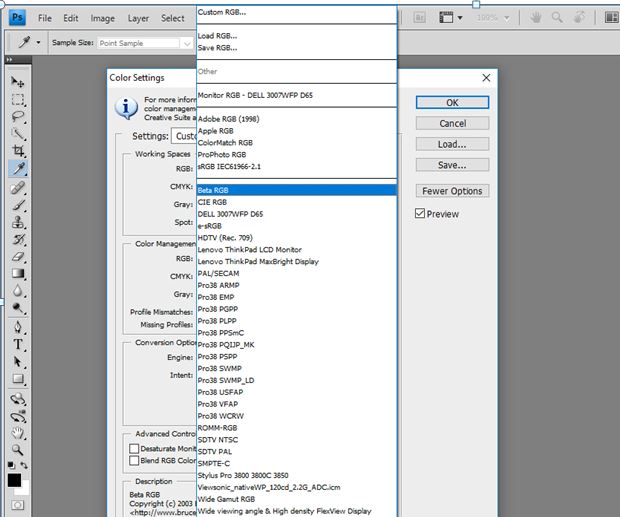Select the 3D Orbit camera tool

[17, 416]
